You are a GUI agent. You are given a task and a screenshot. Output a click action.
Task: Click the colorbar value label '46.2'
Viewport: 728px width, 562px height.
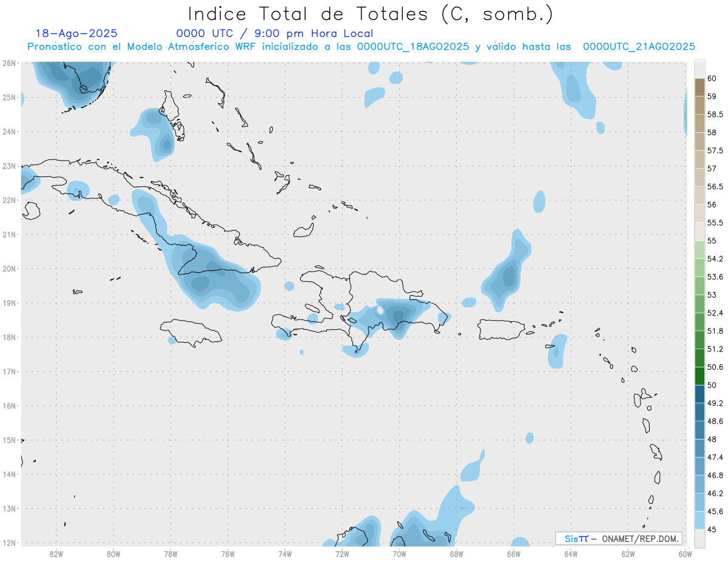(x=716, y=493)
